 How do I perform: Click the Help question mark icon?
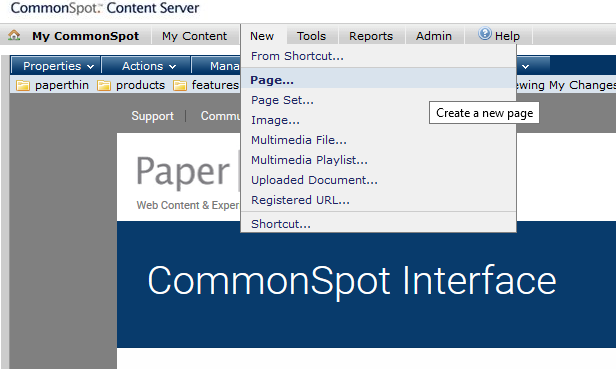coord(485,34)
